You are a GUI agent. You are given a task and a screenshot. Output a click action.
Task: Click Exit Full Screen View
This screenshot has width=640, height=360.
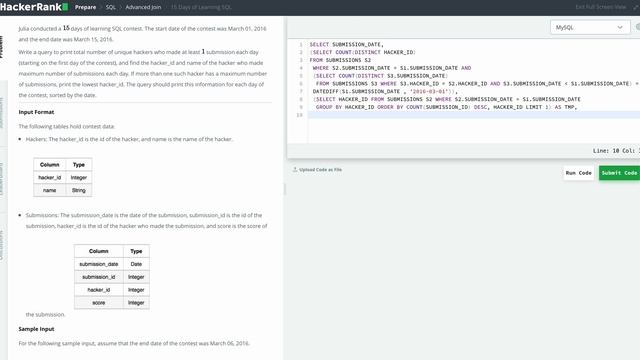pyautogui.click(x=600, y=7)
